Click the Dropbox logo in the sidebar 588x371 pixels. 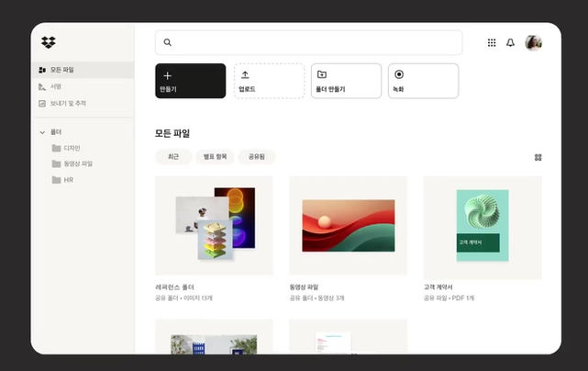(x=49, y=42)
